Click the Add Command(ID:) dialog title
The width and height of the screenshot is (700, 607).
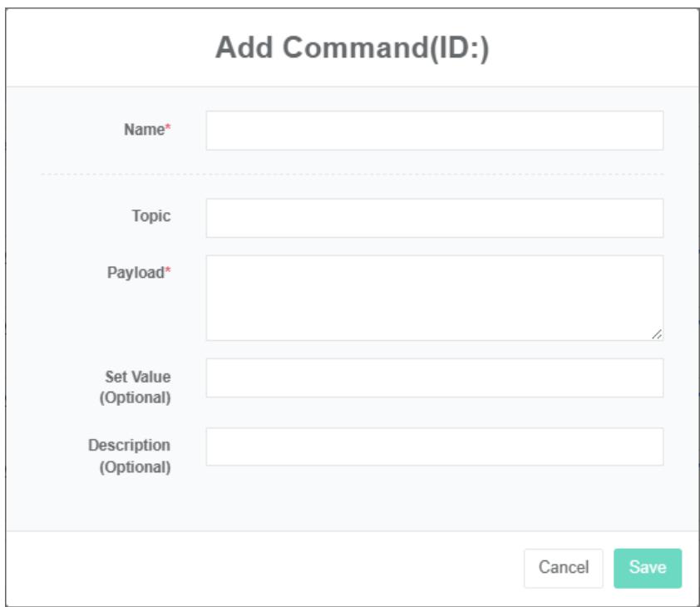click(352, 48)
